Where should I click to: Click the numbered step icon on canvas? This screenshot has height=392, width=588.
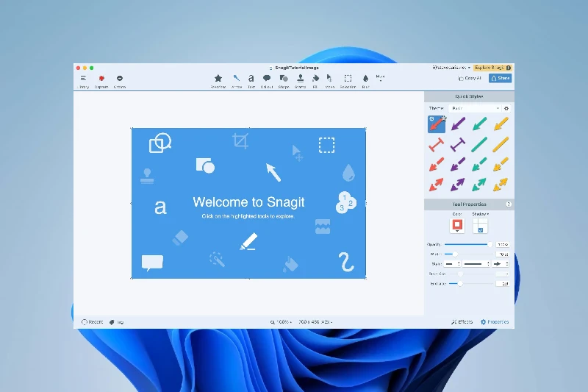coord(345,202)
